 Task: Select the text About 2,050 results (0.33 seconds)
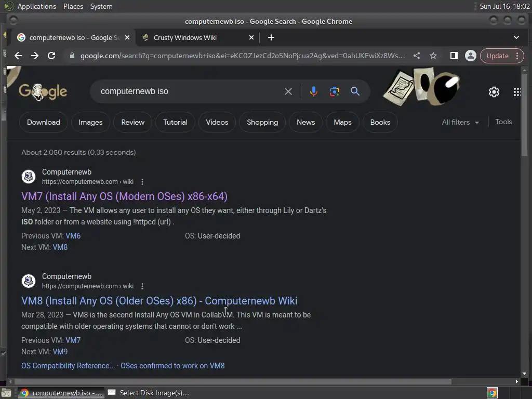(x=78, y=152)
